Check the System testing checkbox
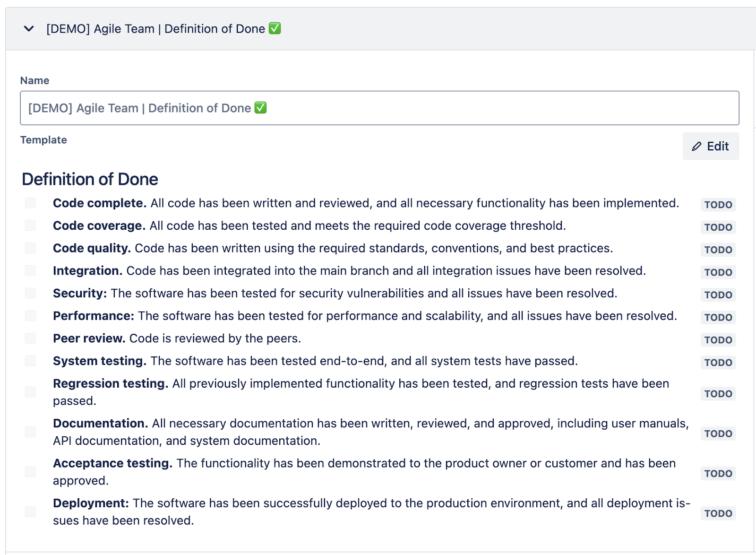 pyautogui.click(x=30, y=361)
